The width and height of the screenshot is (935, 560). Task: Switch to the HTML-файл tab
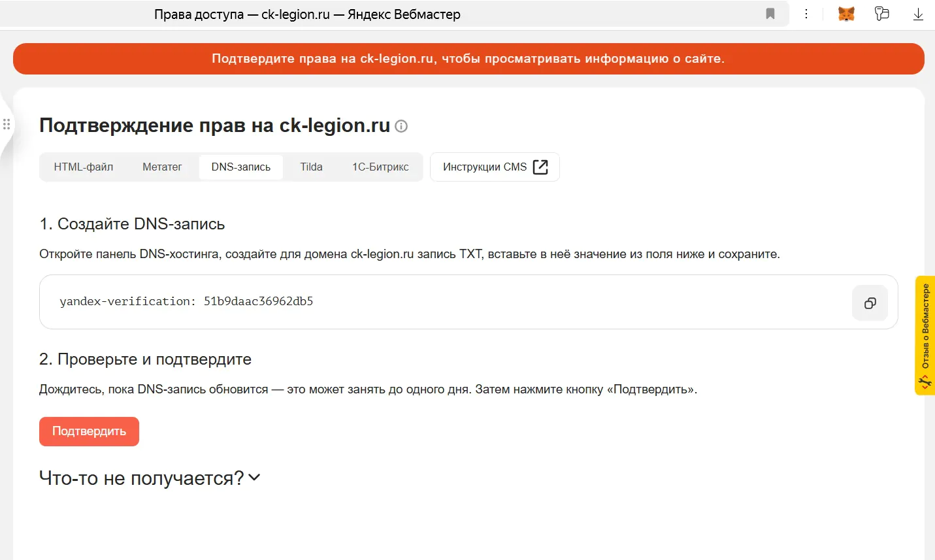coord(84,167)
